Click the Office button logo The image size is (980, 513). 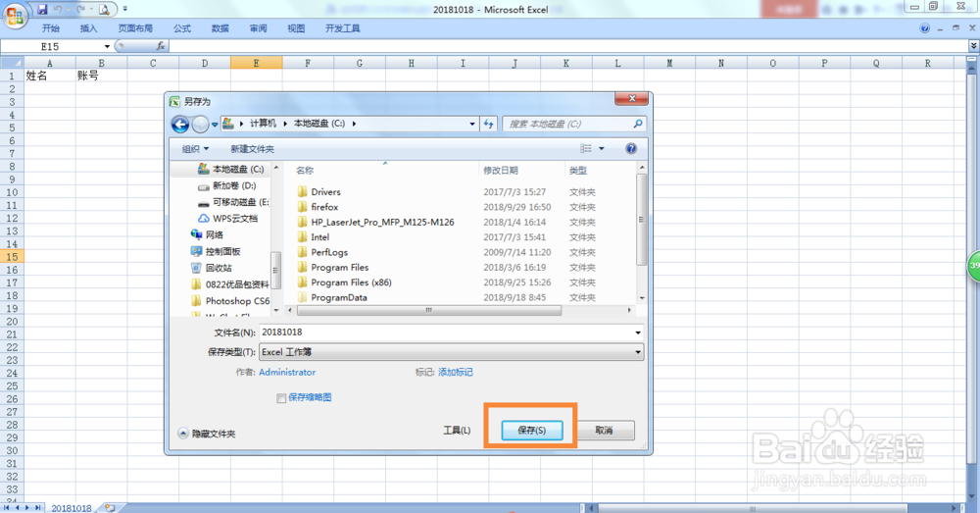[15, 15]
